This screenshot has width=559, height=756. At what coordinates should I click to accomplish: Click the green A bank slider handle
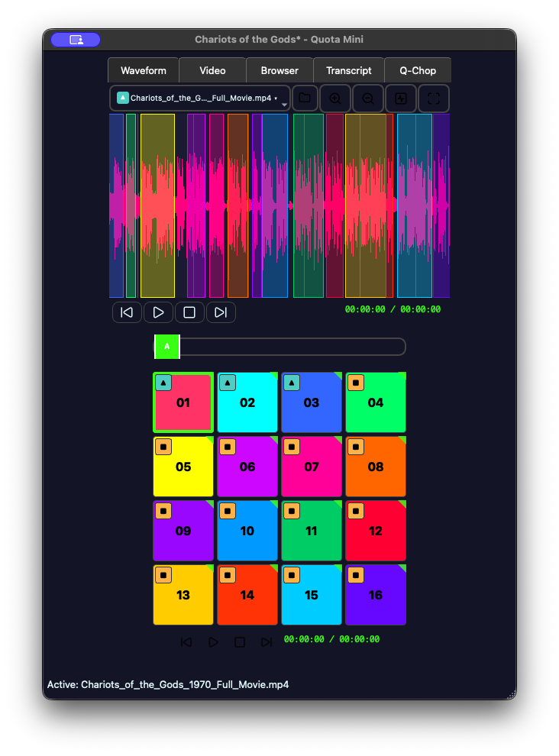[167, 347]
